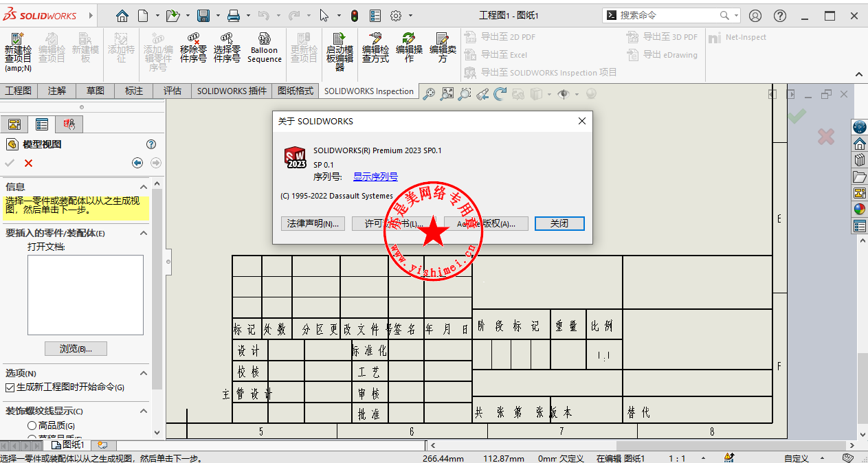
Task: Close the About SOLIDWORKS dialog with X
Action: 582,121
